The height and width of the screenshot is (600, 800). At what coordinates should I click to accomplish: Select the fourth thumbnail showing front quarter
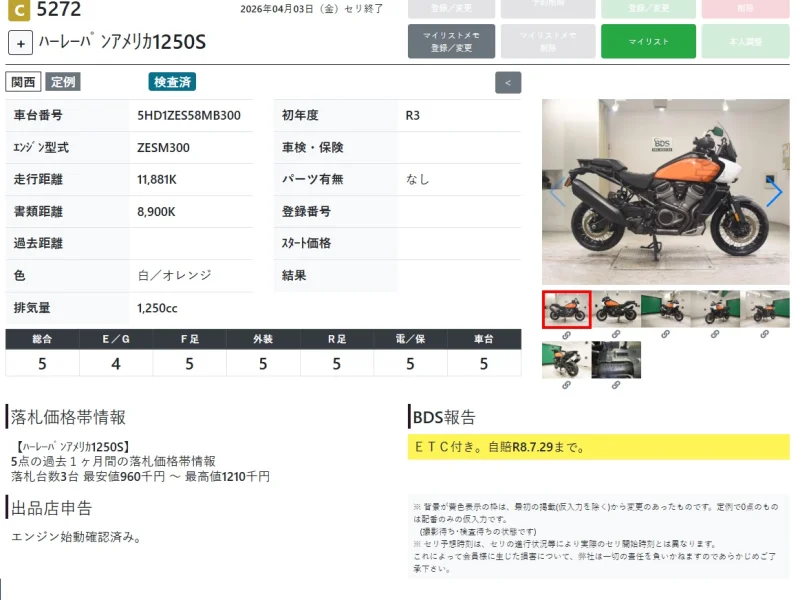tap(715, 309)
